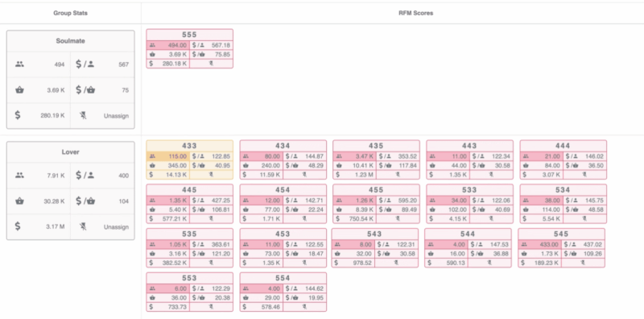Click unpin icon in Lover group stats
The height and width of the screenshot is (319, 644).
click(x=84, y=226)
